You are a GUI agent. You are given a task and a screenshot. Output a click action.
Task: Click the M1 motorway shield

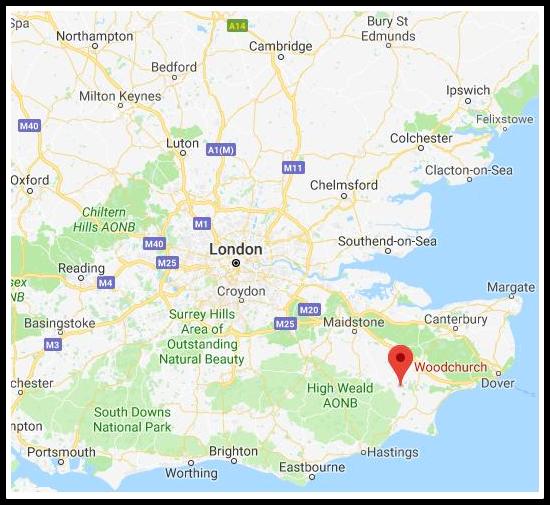[x=202, y=223]
